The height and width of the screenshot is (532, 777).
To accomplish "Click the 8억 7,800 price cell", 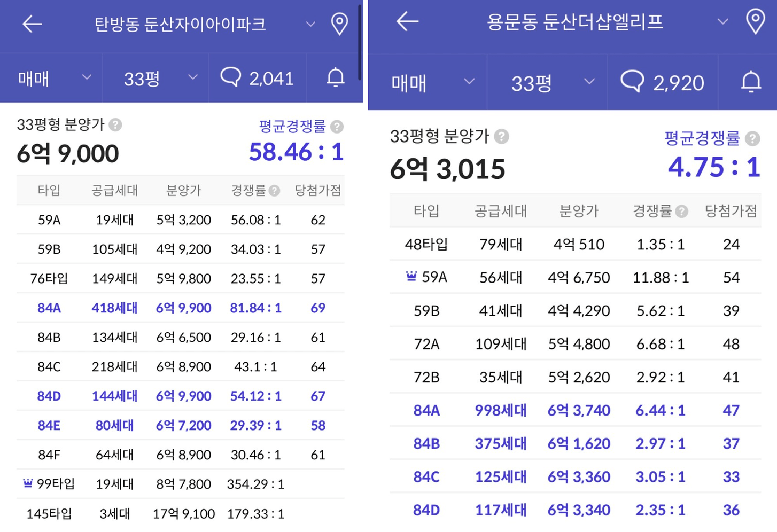I will point(183,484).
